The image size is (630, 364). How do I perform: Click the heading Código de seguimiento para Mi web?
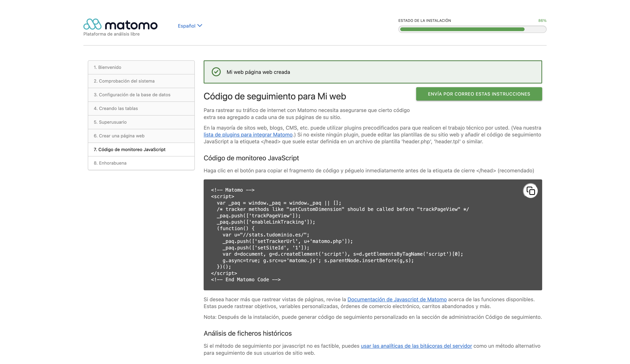pos(274,96)
